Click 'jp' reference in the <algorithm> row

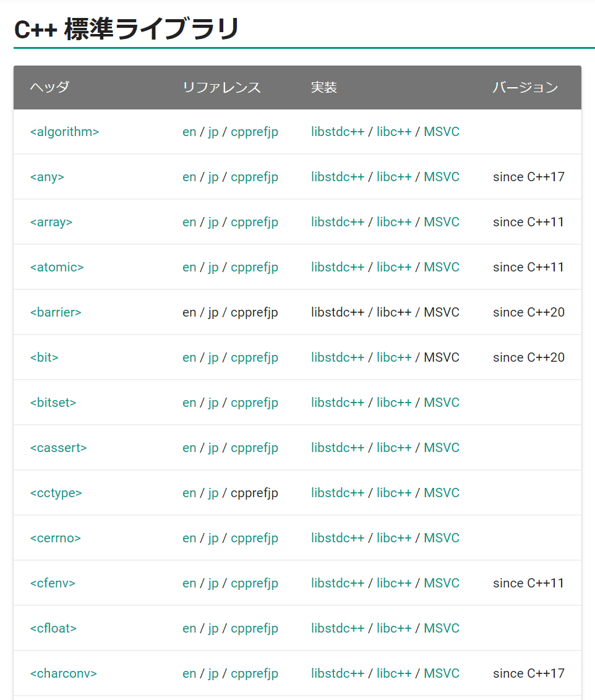[213, 132]
